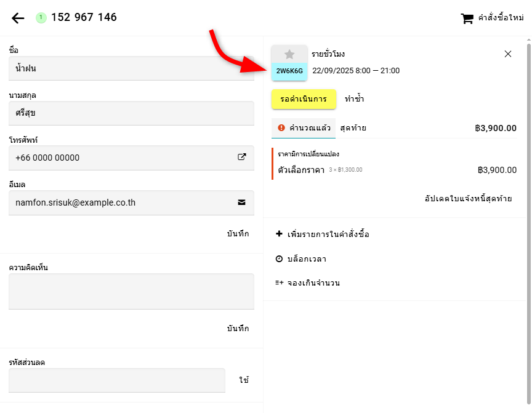Viewport: 532px width, 413px height.
Task: Click อัปเดตใบแจ้งหนี้สุดท้าย button
Action: point(468,199)
